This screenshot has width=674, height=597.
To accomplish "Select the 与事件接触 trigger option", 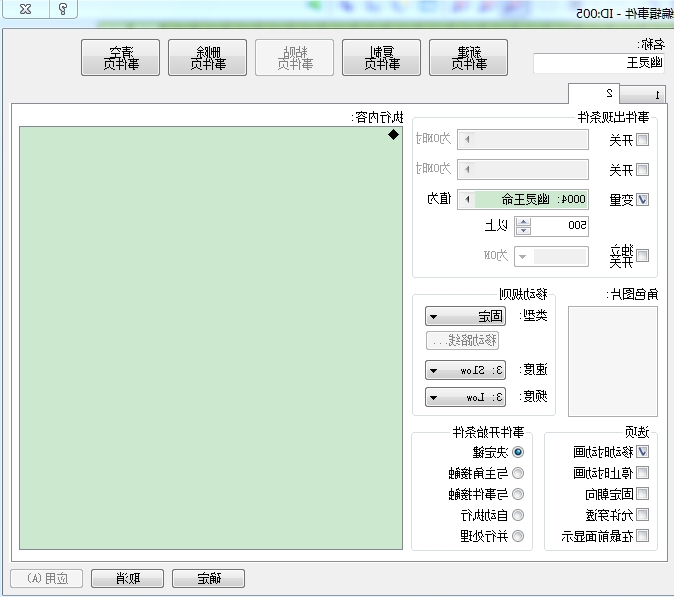I will [518, 494].
